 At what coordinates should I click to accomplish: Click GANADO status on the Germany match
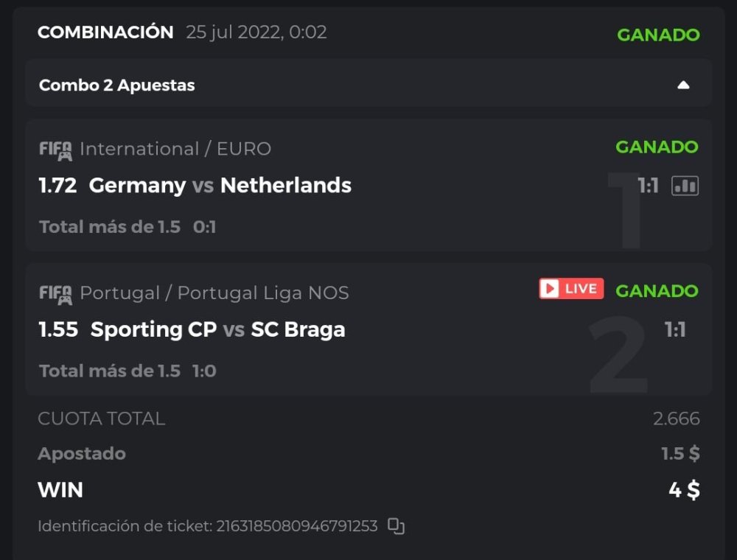pos(657,147)
